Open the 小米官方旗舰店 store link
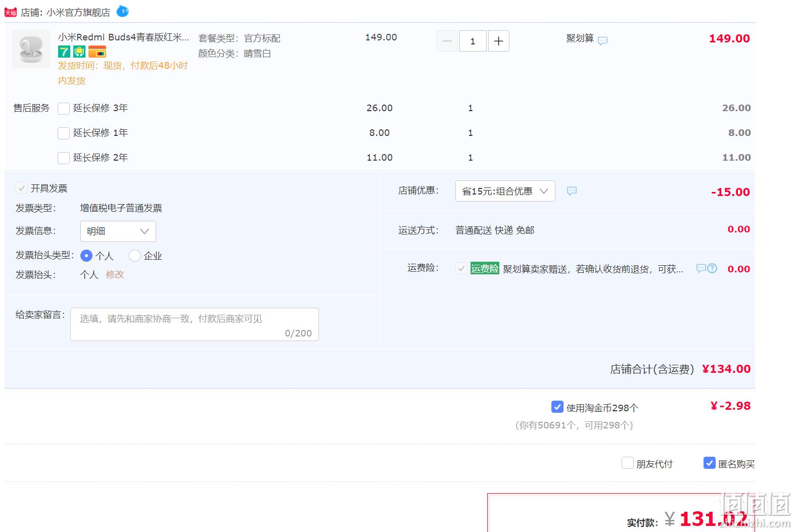 tap(78, 13)
